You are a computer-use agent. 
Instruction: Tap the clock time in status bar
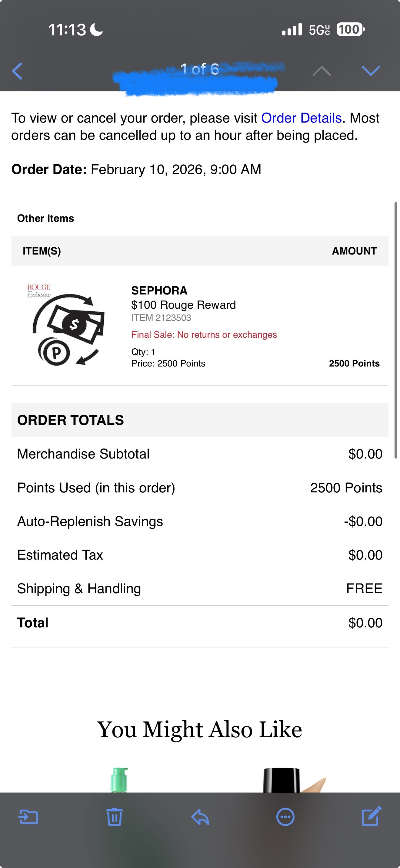tap(67, 30)
